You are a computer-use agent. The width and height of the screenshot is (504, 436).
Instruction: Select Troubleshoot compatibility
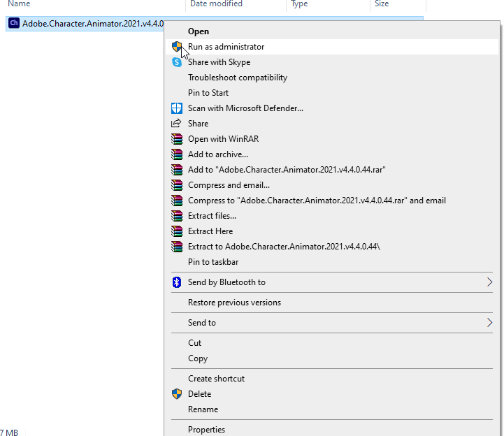tap(237, 78)
